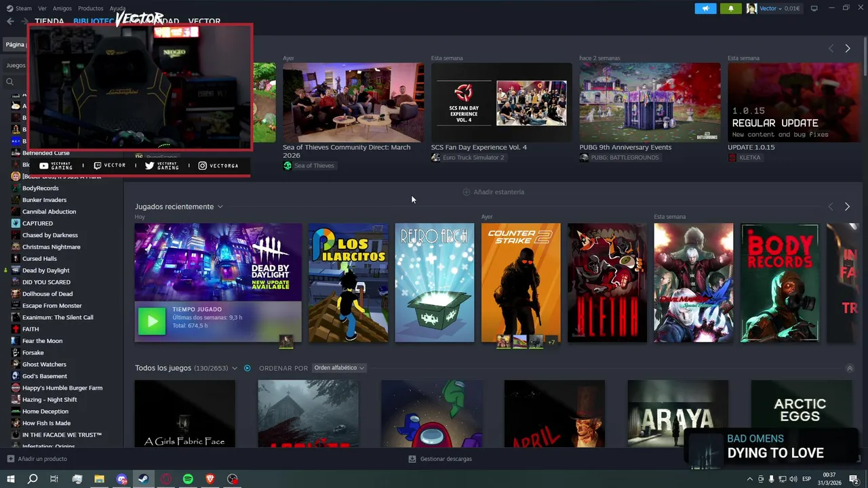Select Ghost Watchers in sidebar list
This screenshot has height=488, width=868.
coord(44,364)
